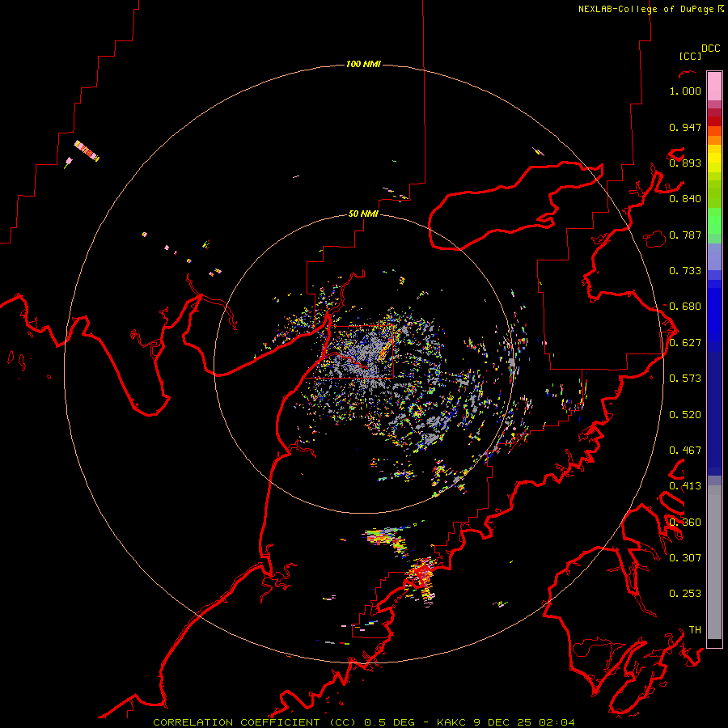Viewport: 728px width, 728px height.
Task: Click the TH label at the legend bottom
Action: [695, 630]
